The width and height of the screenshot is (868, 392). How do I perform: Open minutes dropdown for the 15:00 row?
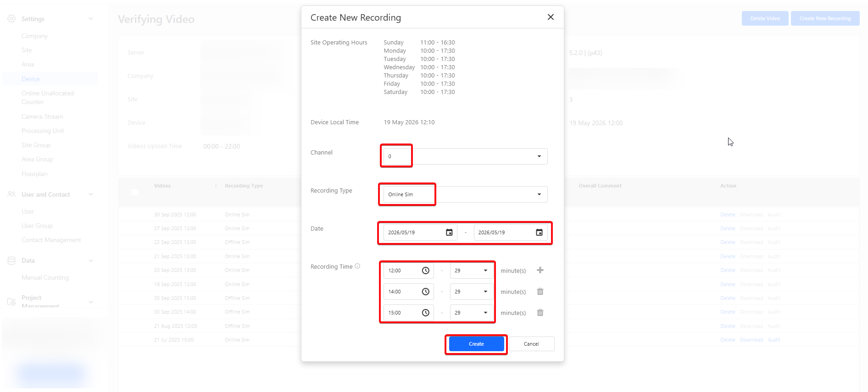[x=471, y=313]
